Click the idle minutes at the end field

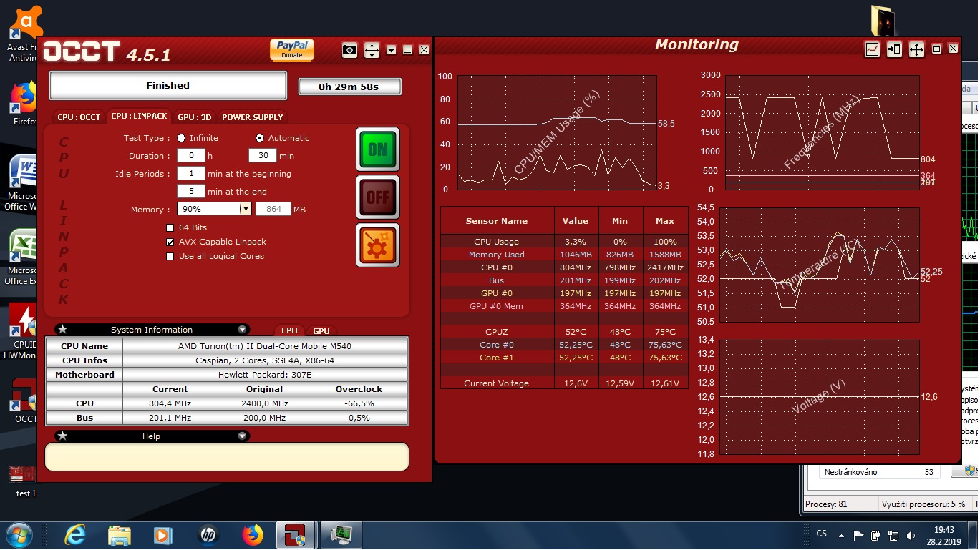190,191
